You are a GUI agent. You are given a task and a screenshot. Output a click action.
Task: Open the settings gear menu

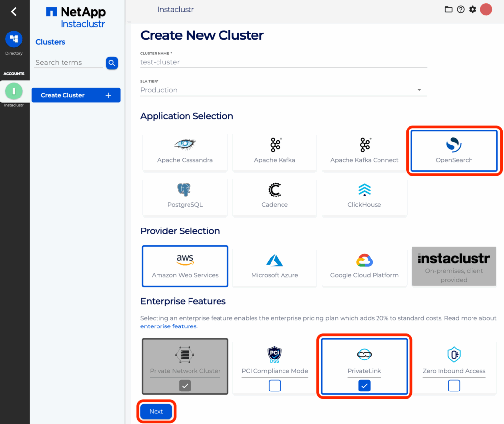472,9
